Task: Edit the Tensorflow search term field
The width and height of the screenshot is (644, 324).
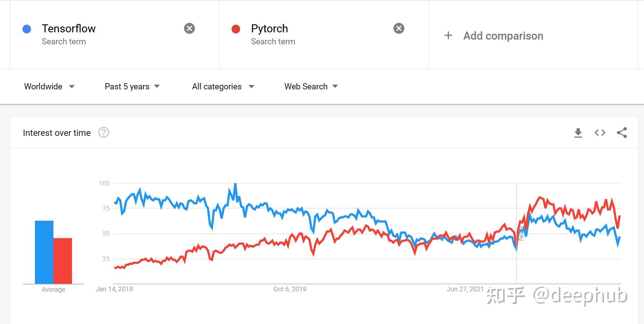Action: point(69,29)
